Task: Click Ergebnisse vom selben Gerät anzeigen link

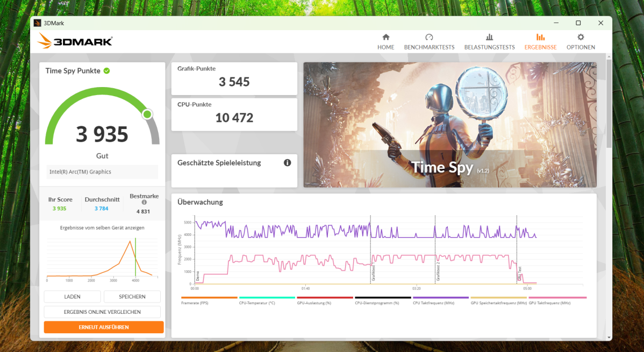Action: (102, 227)
